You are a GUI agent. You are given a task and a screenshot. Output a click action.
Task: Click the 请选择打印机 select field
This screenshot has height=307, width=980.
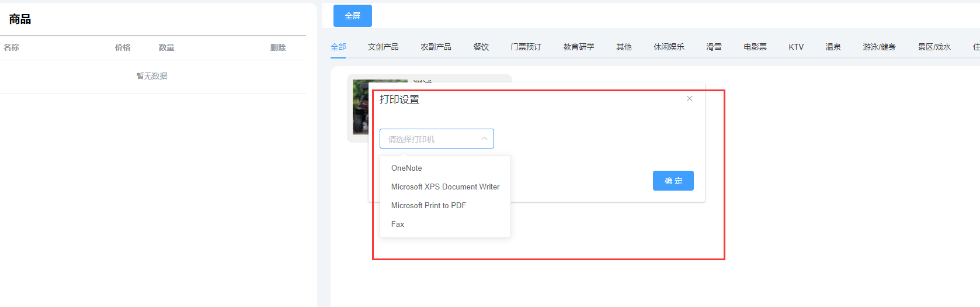[x=430, y=139]
